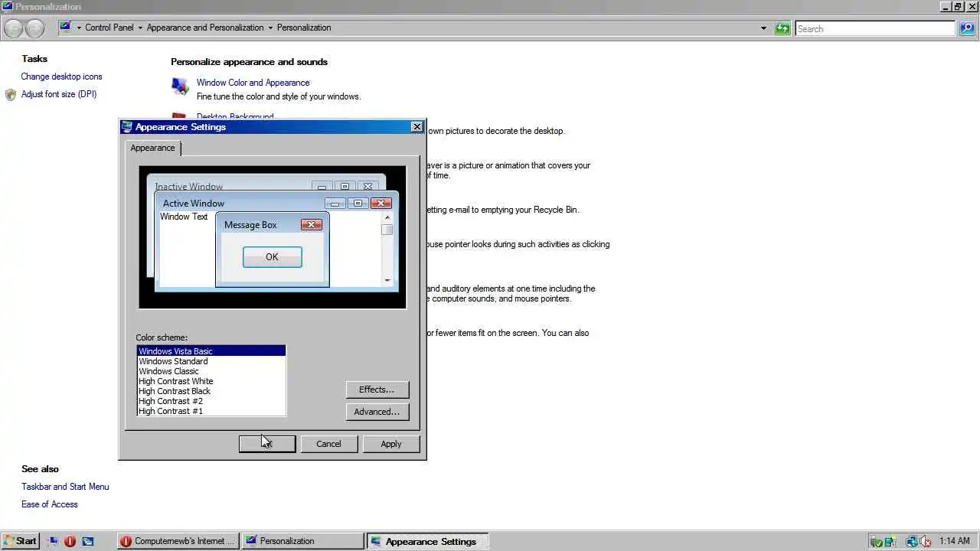
Task: Open Adjust font size (DPI) link
Action: click(x=59, y=94)
